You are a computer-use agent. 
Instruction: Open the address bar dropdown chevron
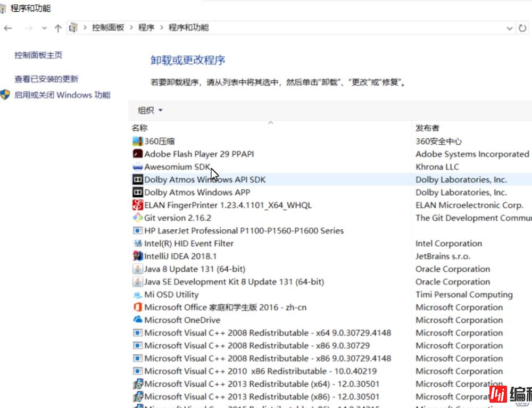[x=510, y=28]
